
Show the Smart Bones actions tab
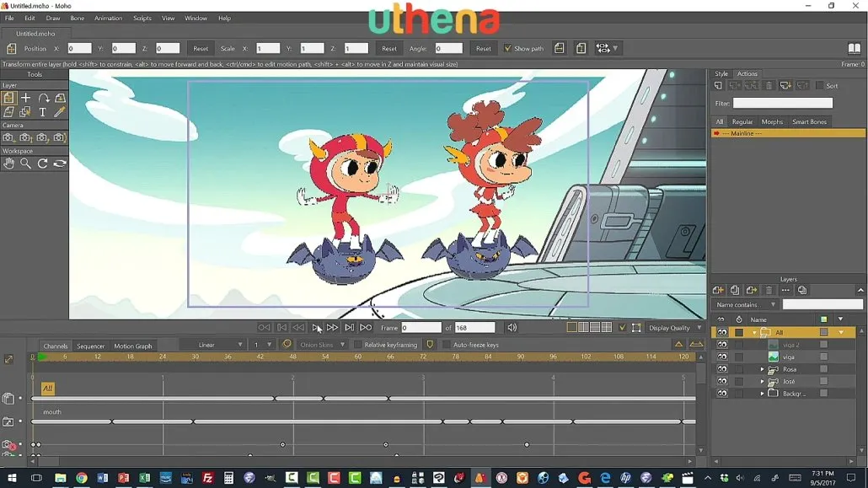(x=809, y=122)
